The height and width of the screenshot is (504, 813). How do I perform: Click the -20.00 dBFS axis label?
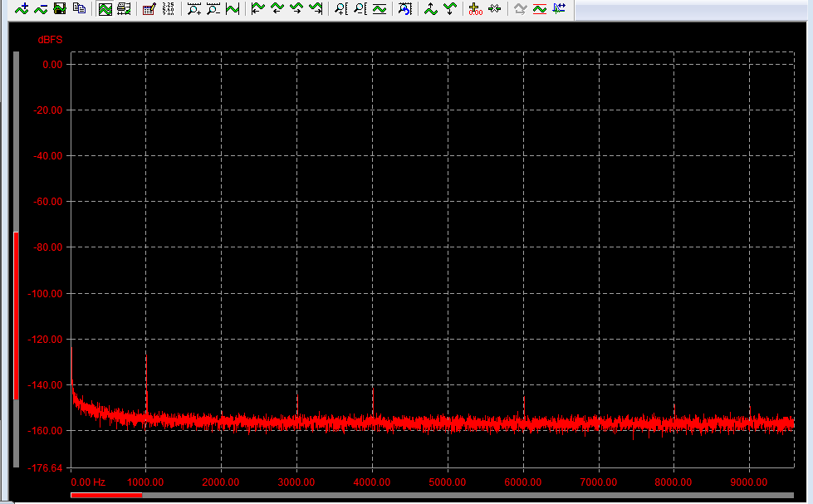[47, 110]
